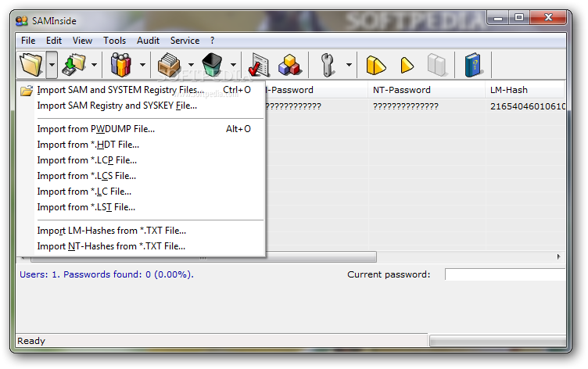Screen dimensions: 588x369
Task: Expand the dropdown arrow beside the trash bin
Action: pyautogui.click(x=233, y=65)
